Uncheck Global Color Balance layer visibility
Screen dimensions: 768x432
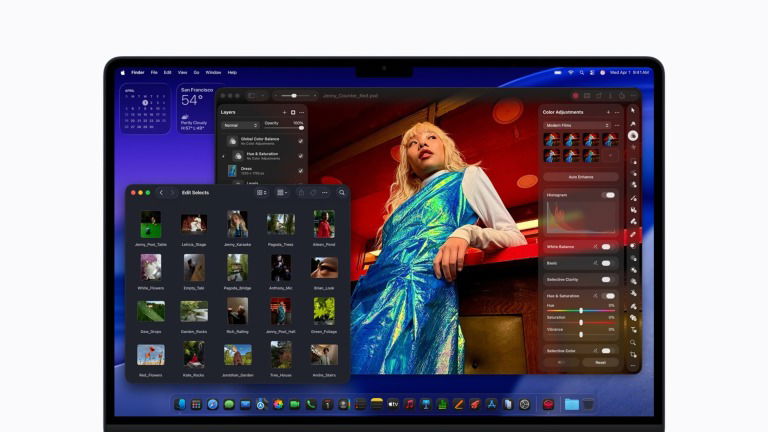[300, 141]
